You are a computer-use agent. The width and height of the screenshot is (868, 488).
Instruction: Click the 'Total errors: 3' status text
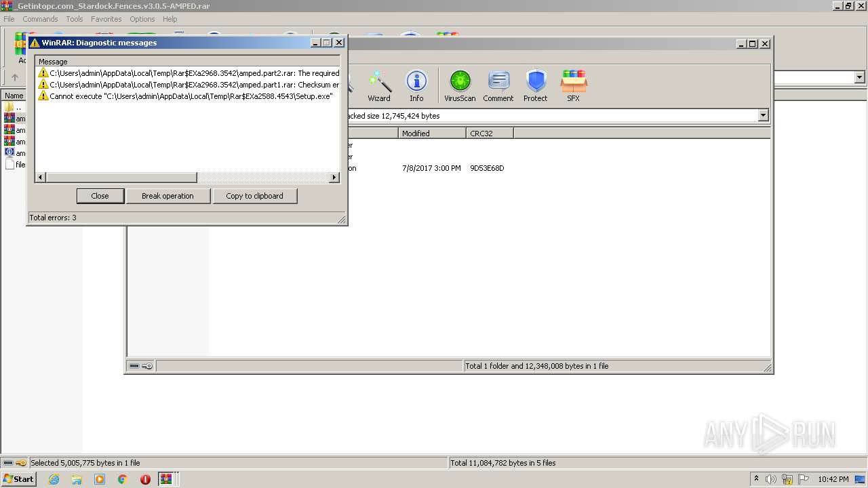53,218
